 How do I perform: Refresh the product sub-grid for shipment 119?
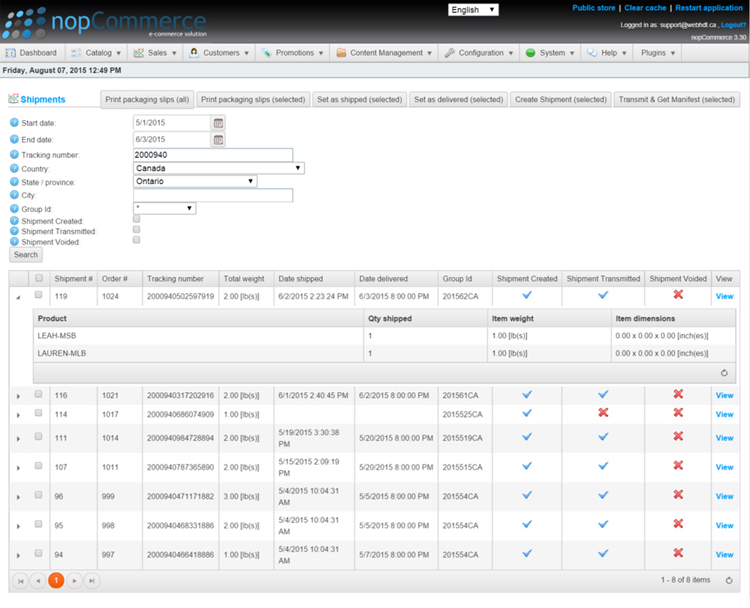pos(724,373)
